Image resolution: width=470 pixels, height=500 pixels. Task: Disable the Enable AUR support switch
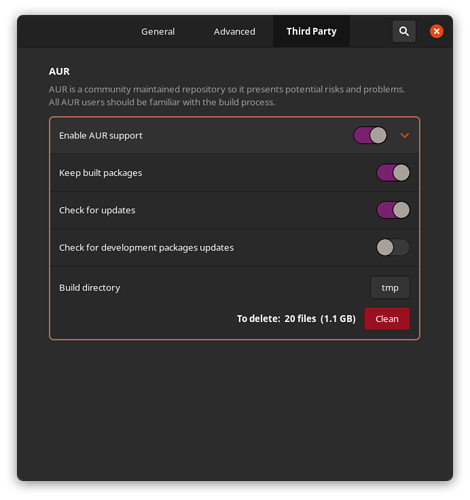coord(370,135)
